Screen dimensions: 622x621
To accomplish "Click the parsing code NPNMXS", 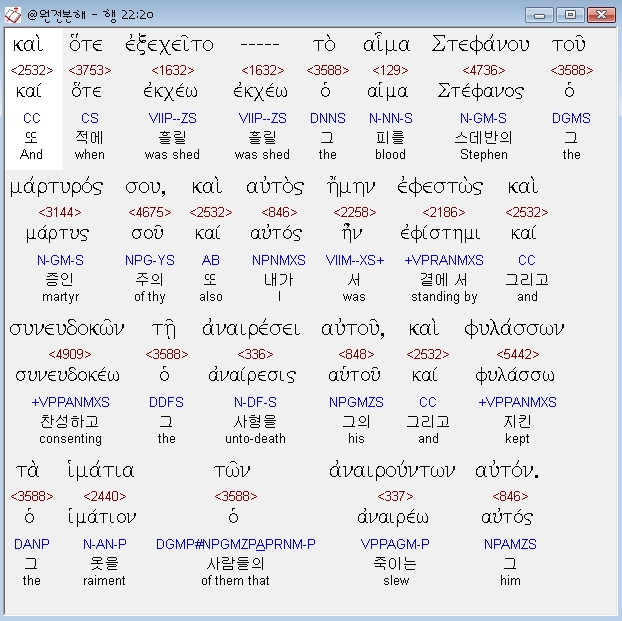I will (x=279, y=260).
